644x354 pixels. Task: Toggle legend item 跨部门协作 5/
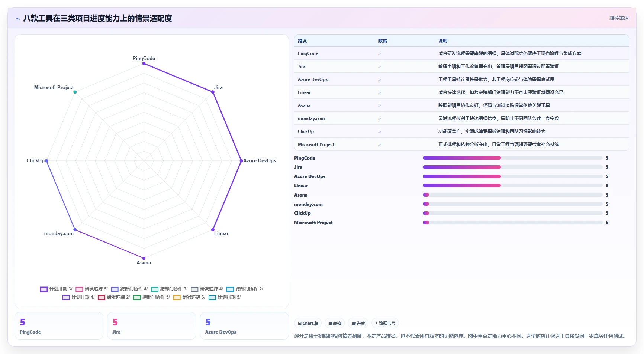(x=152, y=297)
